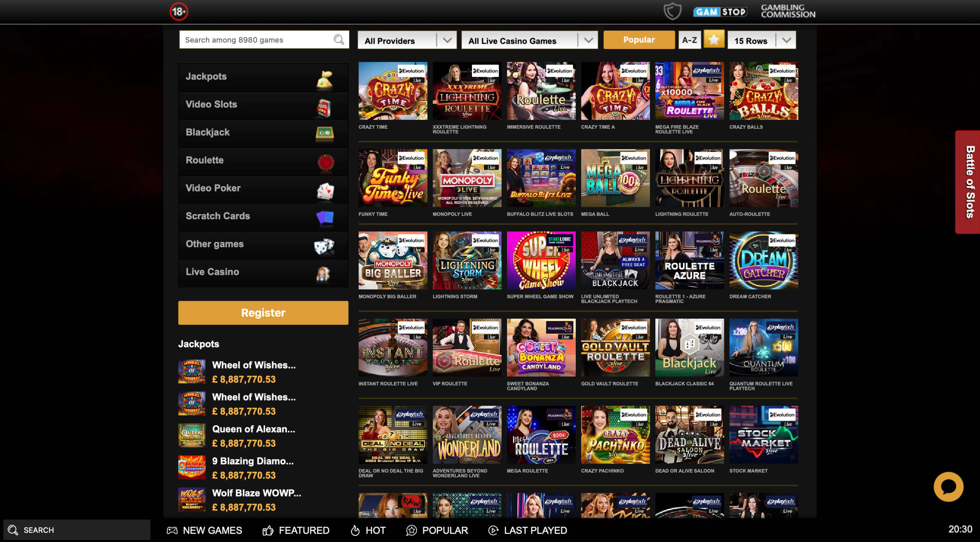Open the 15 Rows dropdown
Screen dimensions: 980x542
(762, 40)
